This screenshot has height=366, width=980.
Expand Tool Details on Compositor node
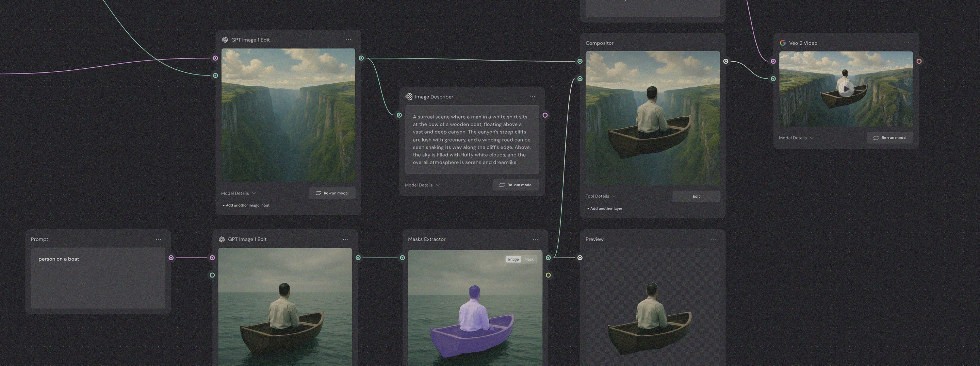point(601,196)
